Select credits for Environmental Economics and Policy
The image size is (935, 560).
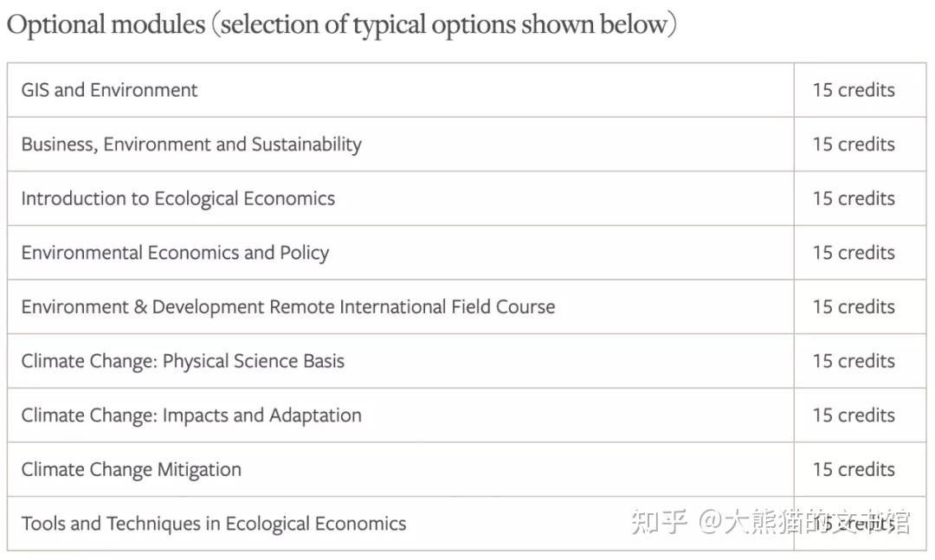coord(854,253)
